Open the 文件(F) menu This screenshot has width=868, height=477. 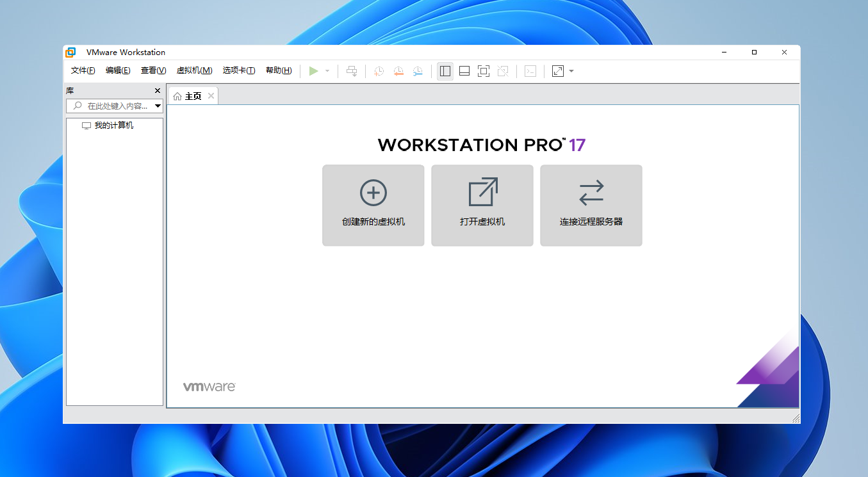83,70
